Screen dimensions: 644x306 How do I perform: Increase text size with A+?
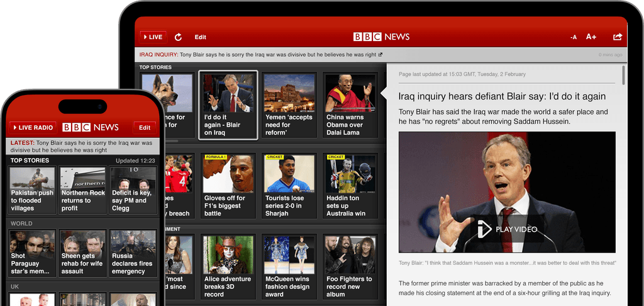click(x=591, y=37)
